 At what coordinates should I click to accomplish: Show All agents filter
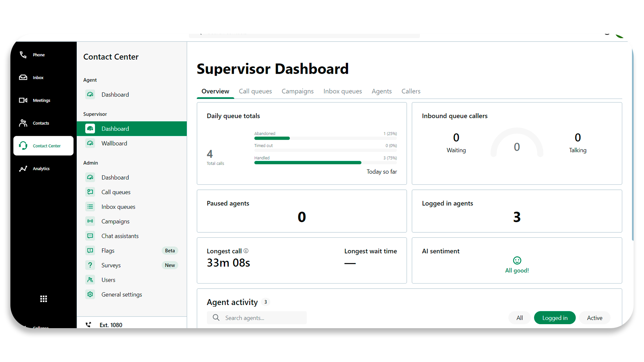pos(520,318)
